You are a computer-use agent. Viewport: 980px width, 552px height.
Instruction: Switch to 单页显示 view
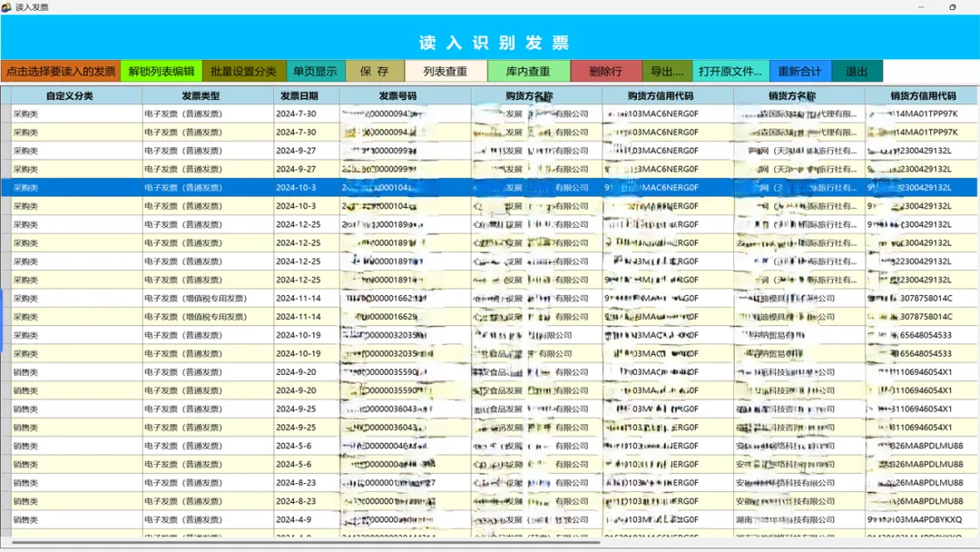click(x=315, y=71)
